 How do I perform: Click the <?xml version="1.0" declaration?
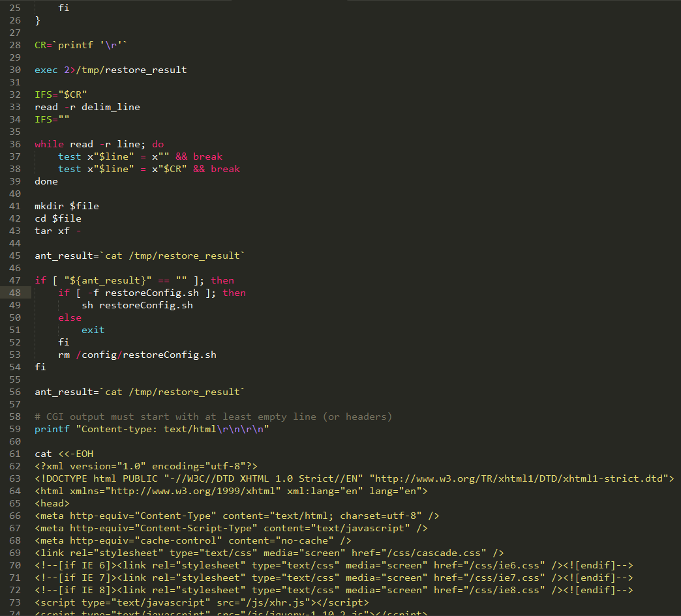click(x=146, y=466)
